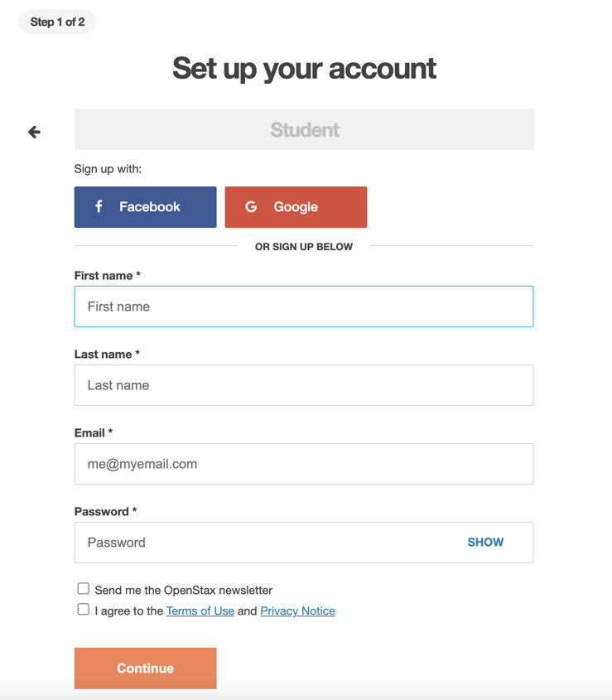Screen dimensions: 612x700
Task: Click the OR SIGN UP BELOW divider
Action: pyautogui.click(x=304, y=246)
